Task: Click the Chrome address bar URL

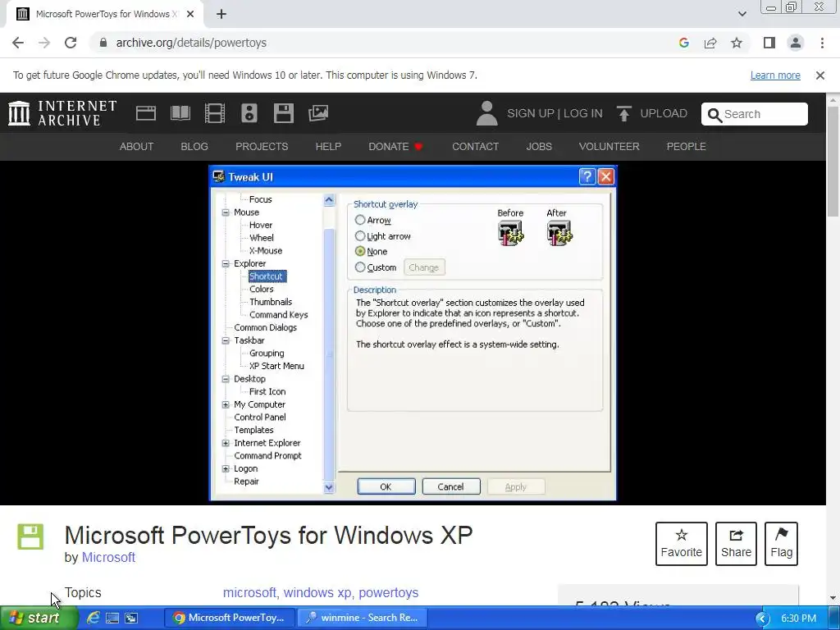Action: (191, 43)
